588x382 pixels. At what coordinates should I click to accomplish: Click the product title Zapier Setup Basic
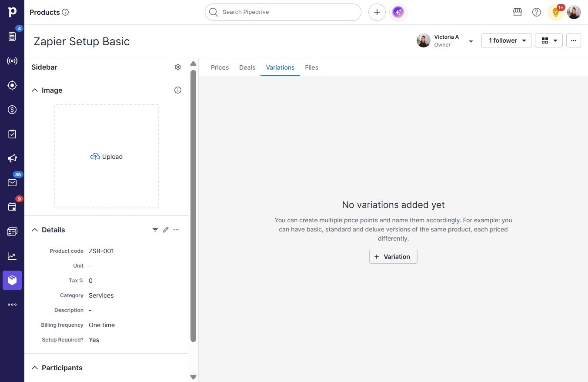(82, 41)
